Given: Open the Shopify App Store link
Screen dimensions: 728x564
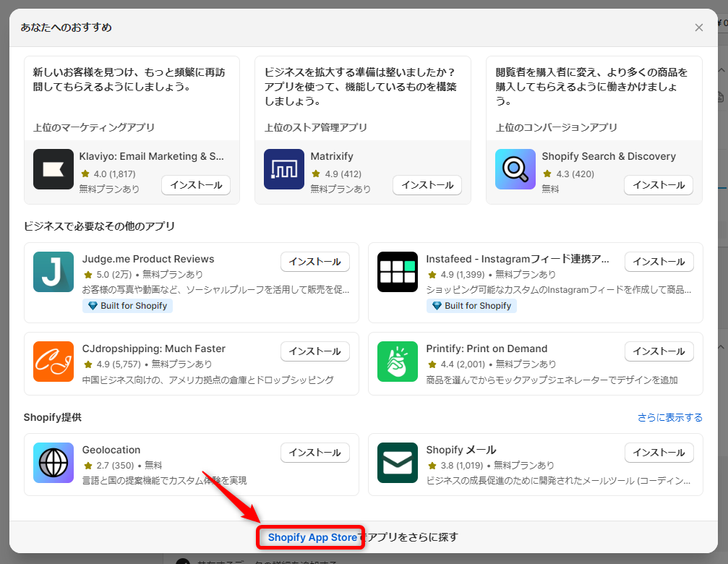Looking at the screenshot, I should pyautogui.click(x=312, y=537).
